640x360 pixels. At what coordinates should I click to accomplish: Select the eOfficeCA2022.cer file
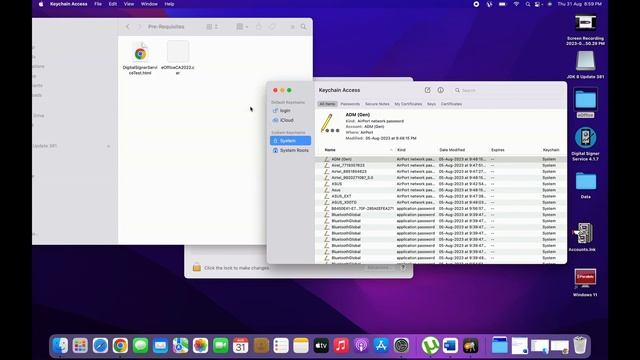[x=178, y=58]
